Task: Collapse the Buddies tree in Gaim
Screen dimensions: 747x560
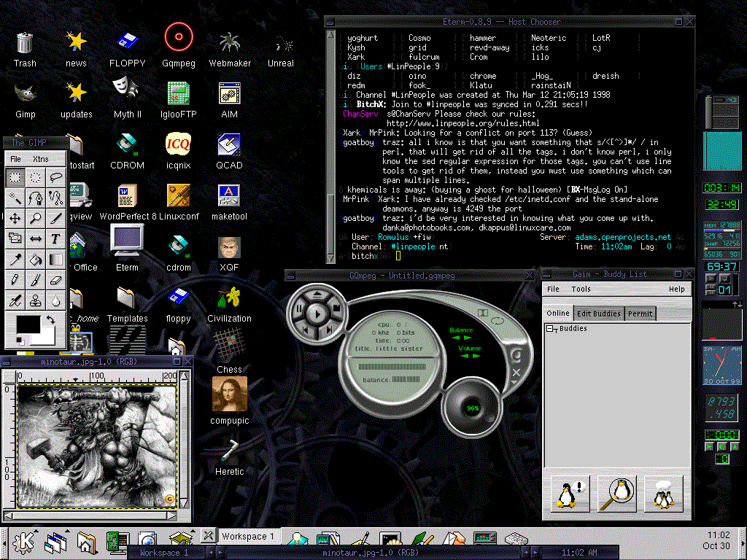Action: [550, 329]
